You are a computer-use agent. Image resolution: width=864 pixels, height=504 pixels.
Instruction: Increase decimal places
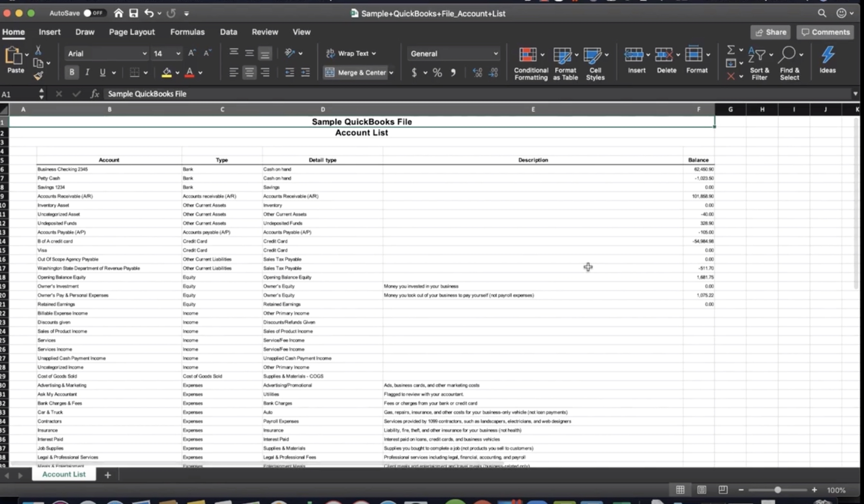477,72
